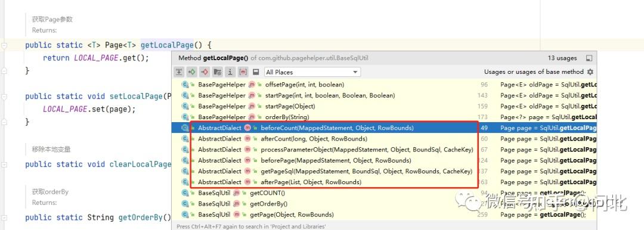Toggle the read access filter icon
Screen dimensions: 644x230
(x=192, y=72)
